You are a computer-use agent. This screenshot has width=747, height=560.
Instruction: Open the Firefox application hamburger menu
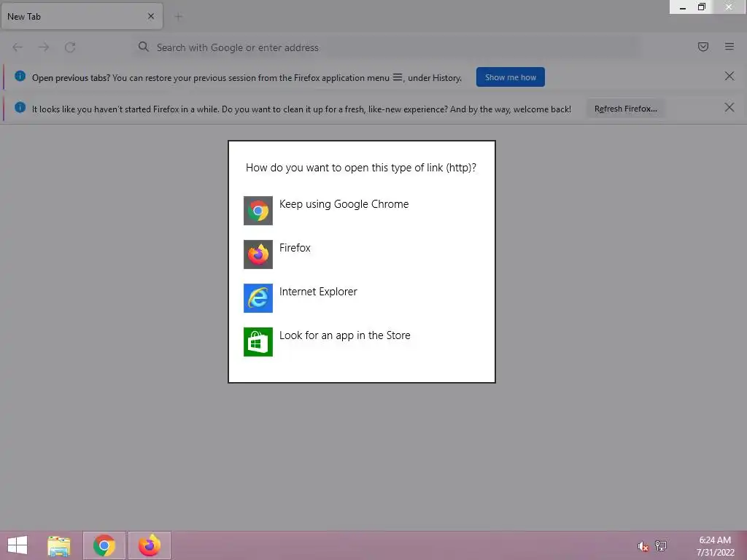[x=729, y=47]
